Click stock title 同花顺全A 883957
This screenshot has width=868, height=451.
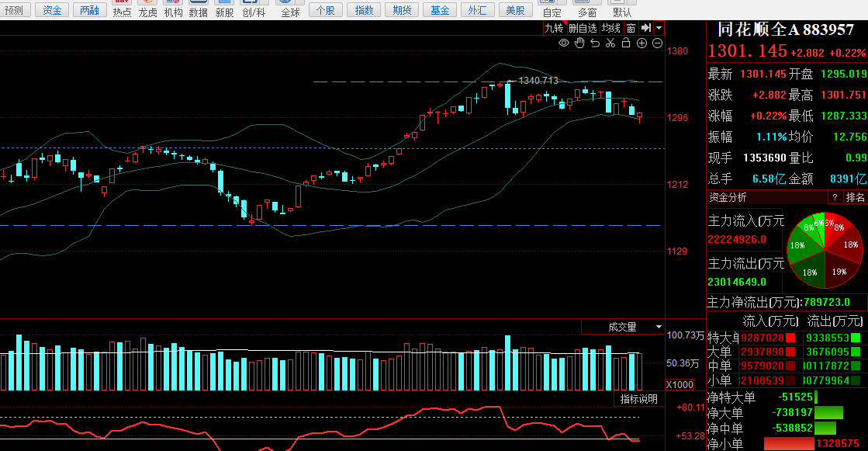tap(786, 29)
